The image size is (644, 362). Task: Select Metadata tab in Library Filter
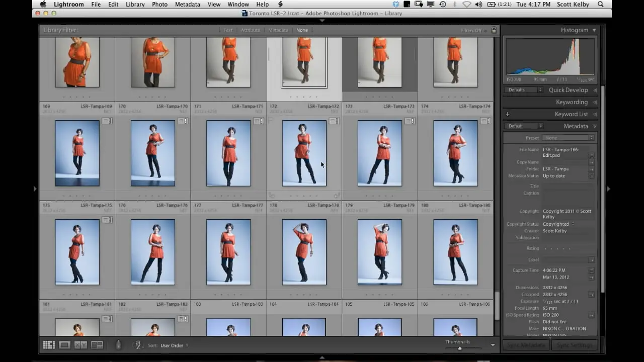278,30
